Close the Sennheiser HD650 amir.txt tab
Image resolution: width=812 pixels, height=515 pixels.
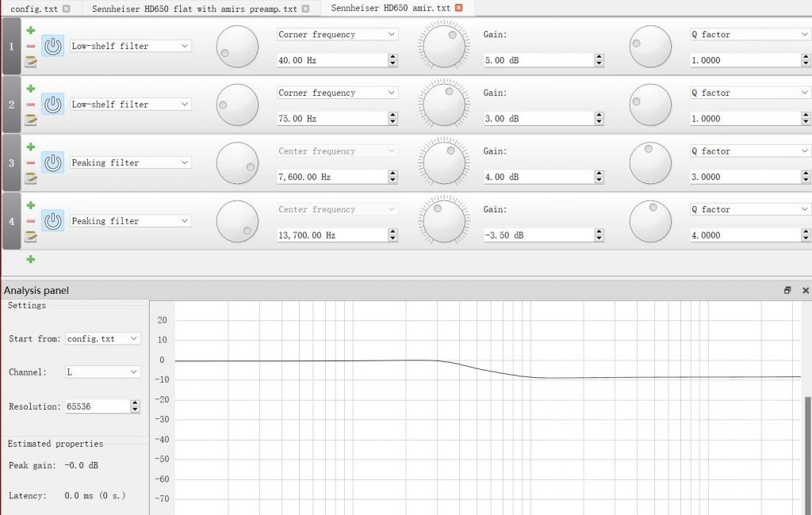pos(458,8)
